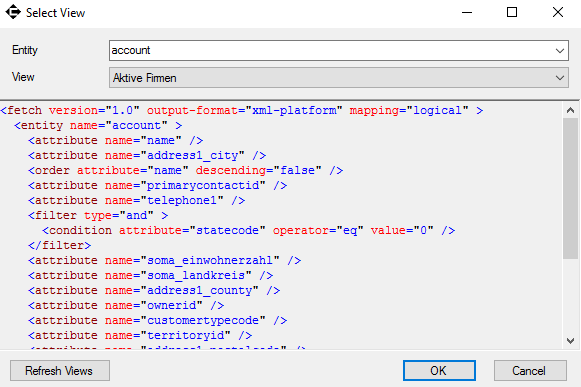The image size is (581, 387).
Task: Click the Select View app icon
Action: pyautogui.click(x=13, y=12)
